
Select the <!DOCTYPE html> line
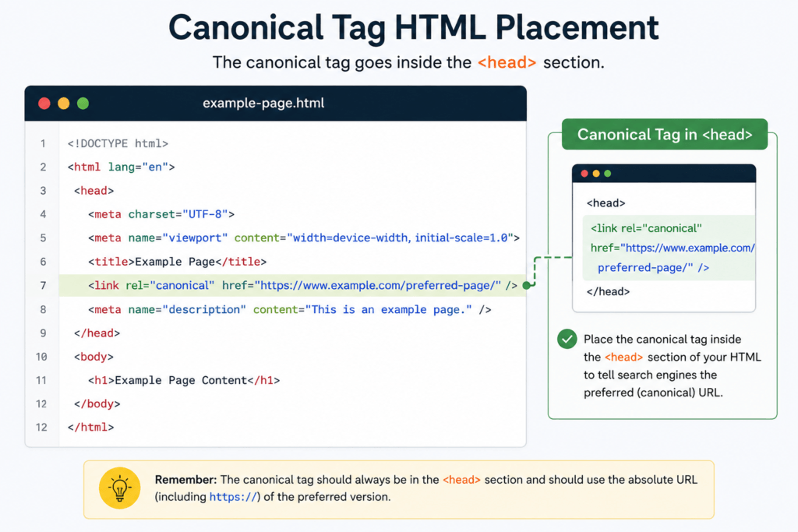118,143
